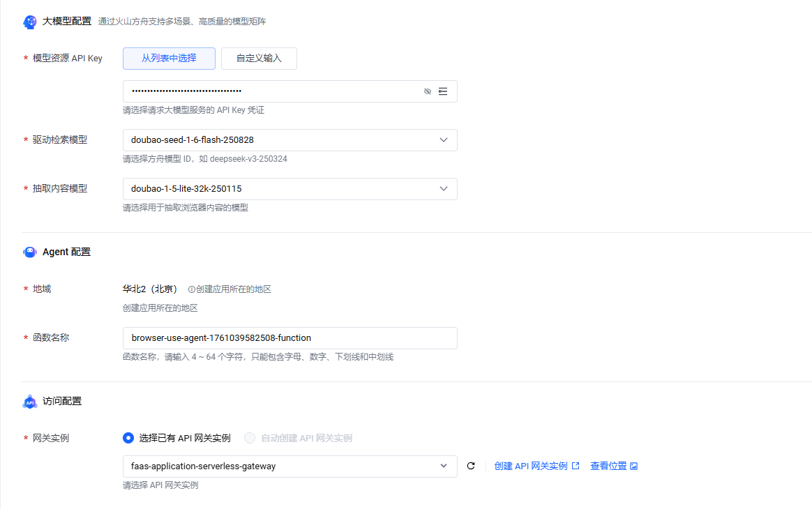Expand the 驱动检索模型 dropdown
Viewport: 812px width, 509px height.
pos(443,140)
